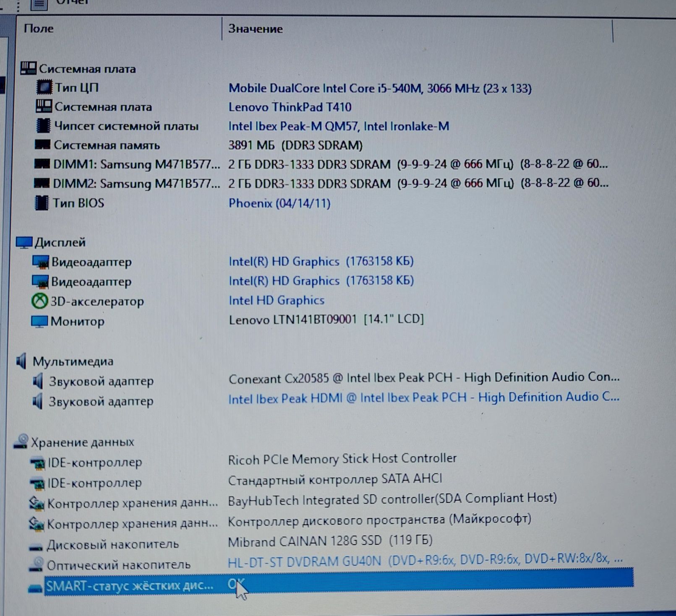
Task: Click the Монитор row display icon
Action: click(39, 321)
